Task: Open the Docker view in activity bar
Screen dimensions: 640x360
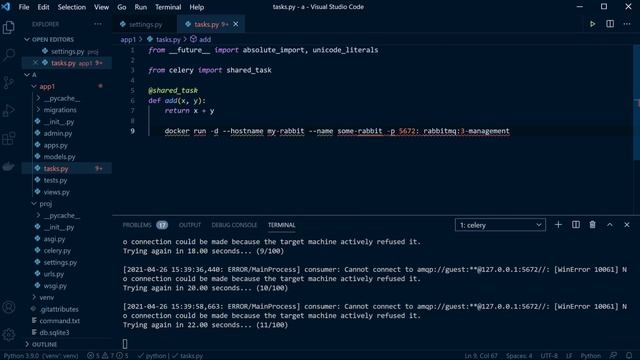Action: tap(9, 166)
